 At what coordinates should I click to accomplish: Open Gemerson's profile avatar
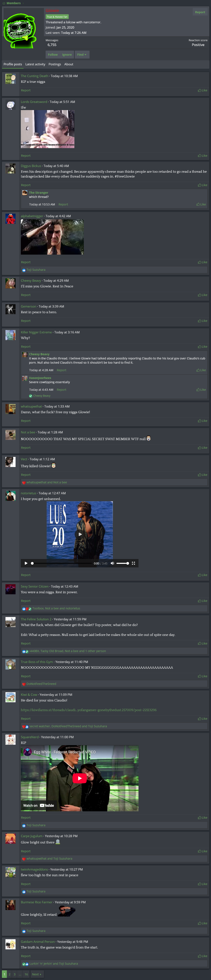point(10,309)
